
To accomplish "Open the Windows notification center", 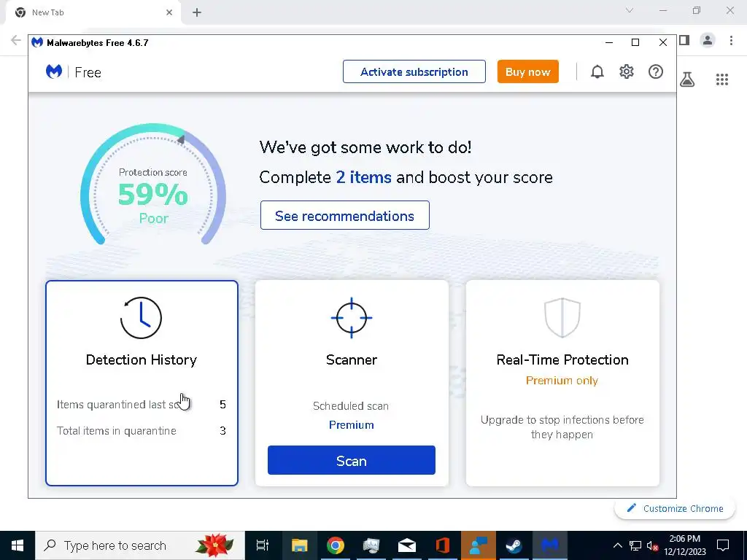I will click(723, 545).
